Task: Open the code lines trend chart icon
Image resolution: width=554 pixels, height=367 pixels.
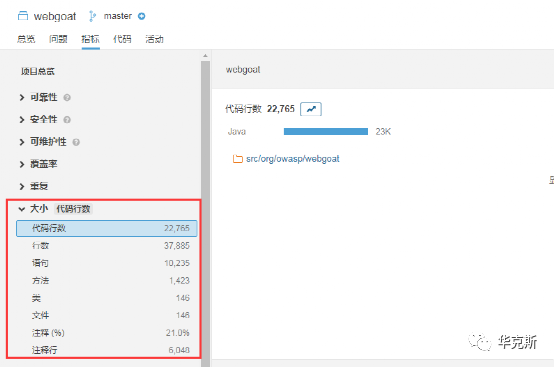Action: click(x=311, y=109)
